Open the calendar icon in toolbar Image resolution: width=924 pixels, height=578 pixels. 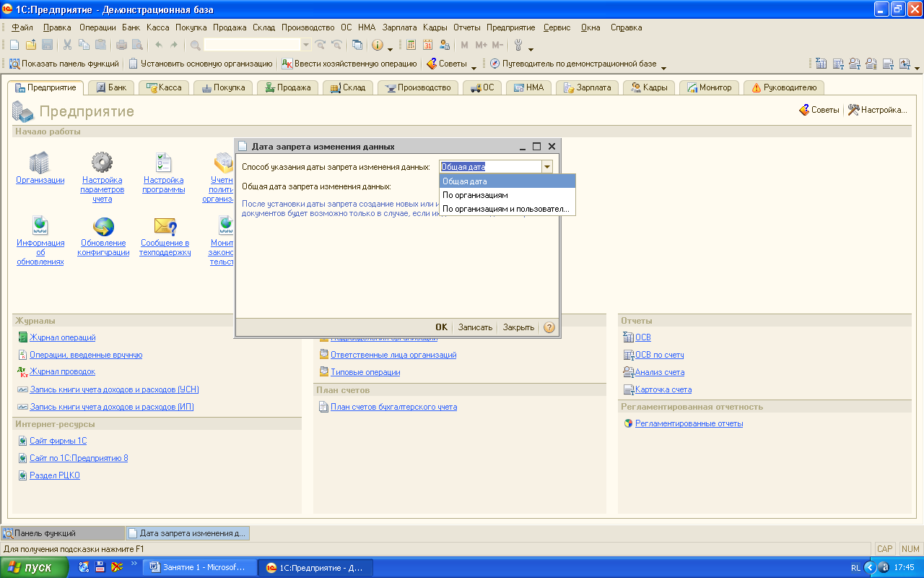coord(427,45)
